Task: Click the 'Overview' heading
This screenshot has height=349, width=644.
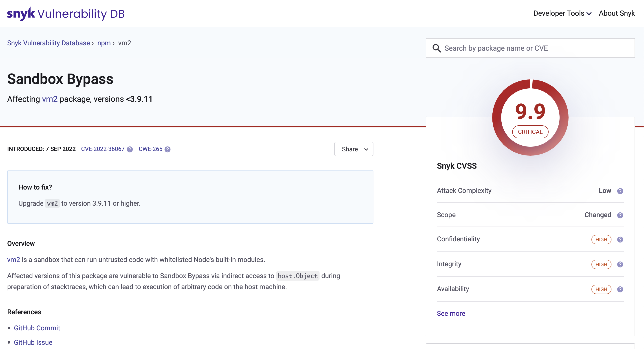Action: 21,244
